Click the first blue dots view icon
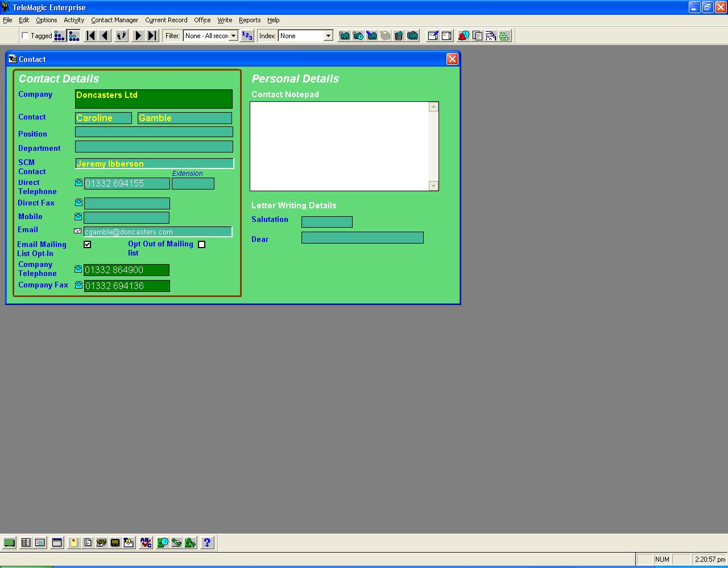This screenshot has width=728, height=568. point(60,36)
